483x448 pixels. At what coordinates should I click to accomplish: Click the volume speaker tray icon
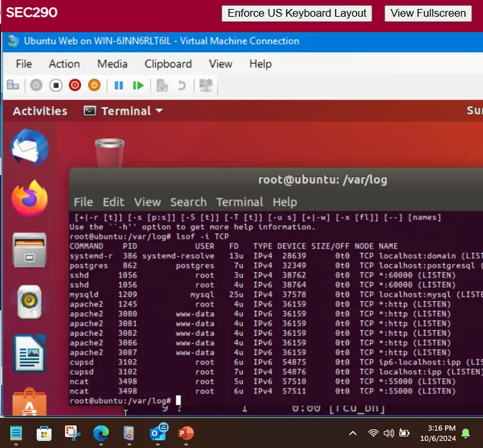pyautogui.click(x=389, y=433)
